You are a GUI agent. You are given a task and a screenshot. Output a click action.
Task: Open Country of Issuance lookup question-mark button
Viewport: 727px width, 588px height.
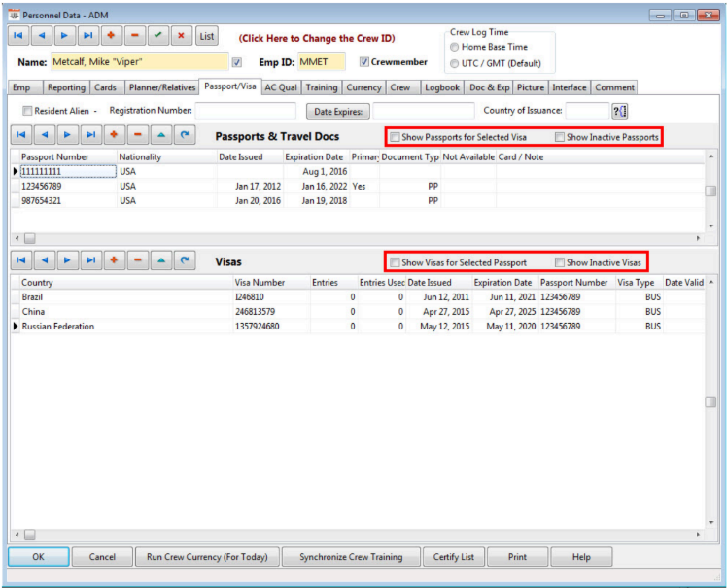617,111
